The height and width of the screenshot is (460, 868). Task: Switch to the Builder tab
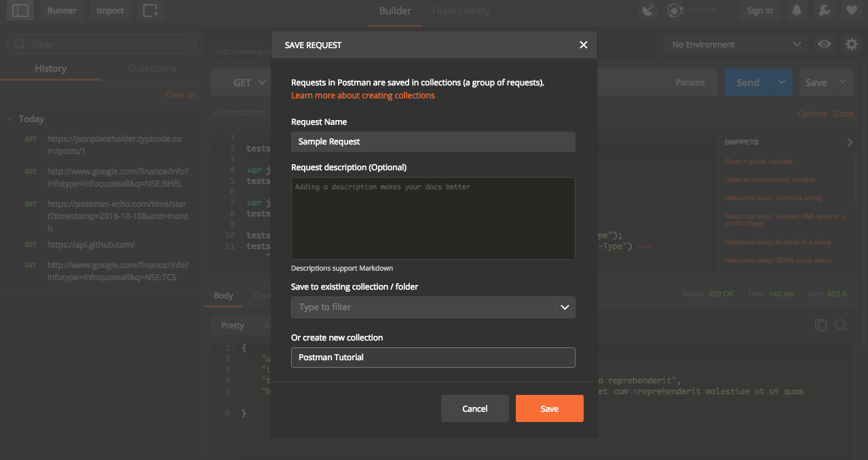click(x=395, y=11)
